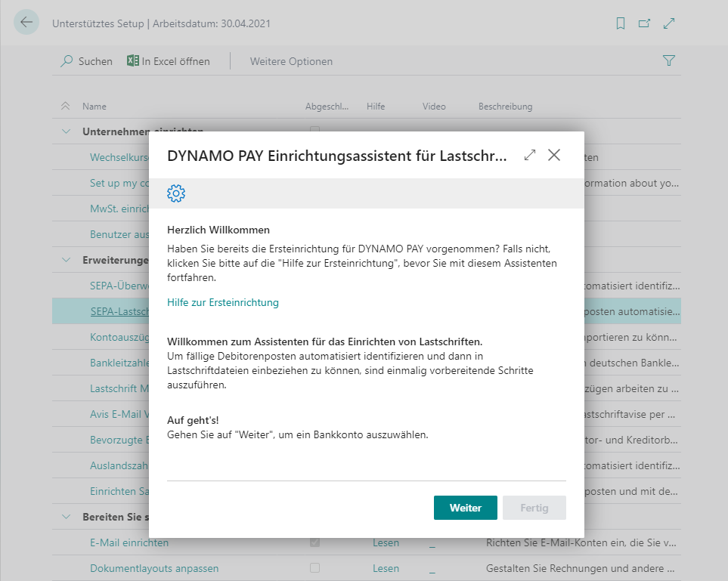Screen dimensions: 728x581
Task: Open the Auslandszahlung setup entry
Action: [x=119, y=465]
